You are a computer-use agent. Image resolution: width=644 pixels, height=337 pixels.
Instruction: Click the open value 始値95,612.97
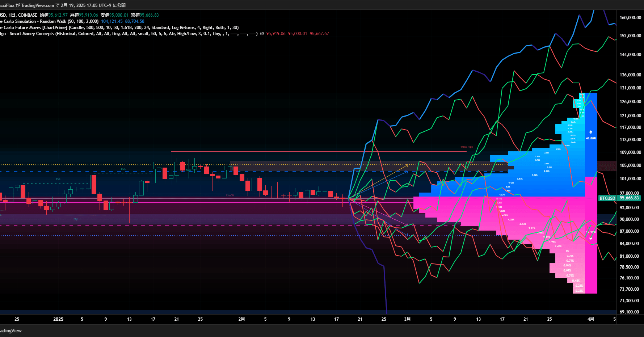pyautogui.click(x=54, y=15)
